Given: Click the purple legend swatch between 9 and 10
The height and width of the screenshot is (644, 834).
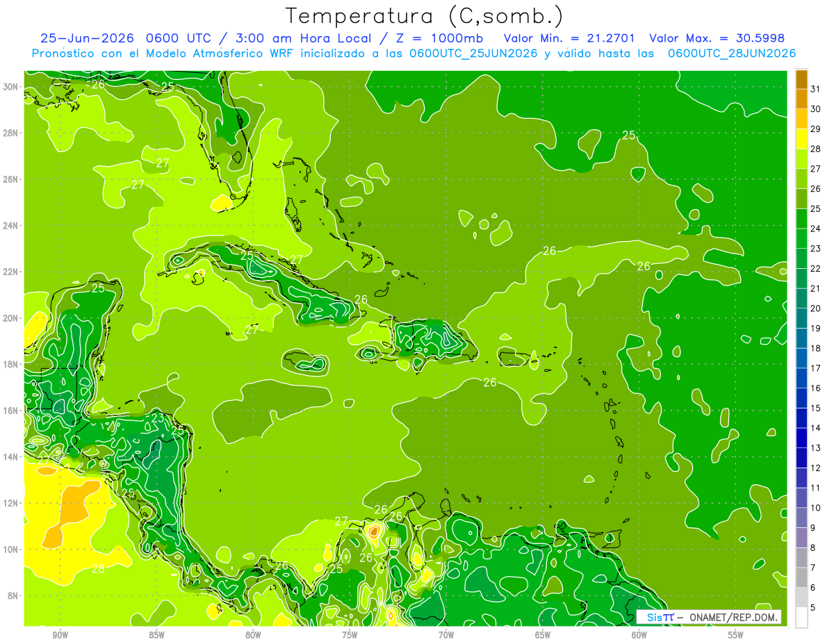Looking at the screenshot, I should tap(801, 518).
